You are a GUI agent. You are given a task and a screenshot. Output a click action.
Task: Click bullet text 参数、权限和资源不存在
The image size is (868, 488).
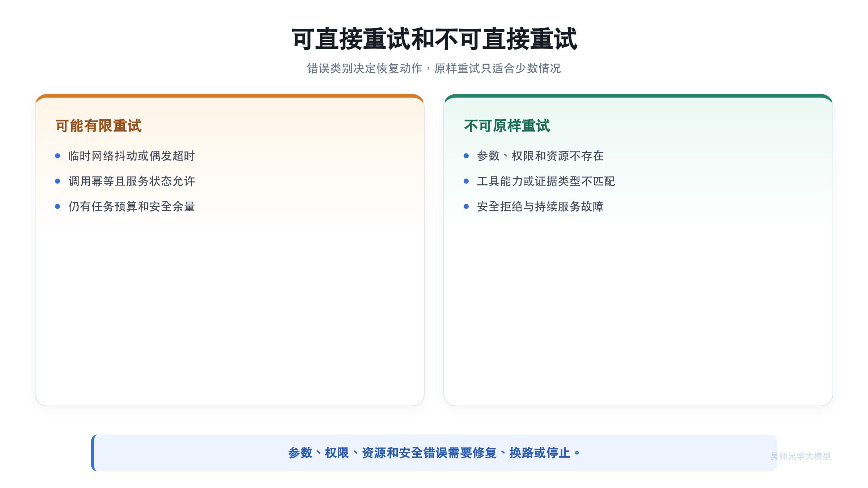[540, 156]
